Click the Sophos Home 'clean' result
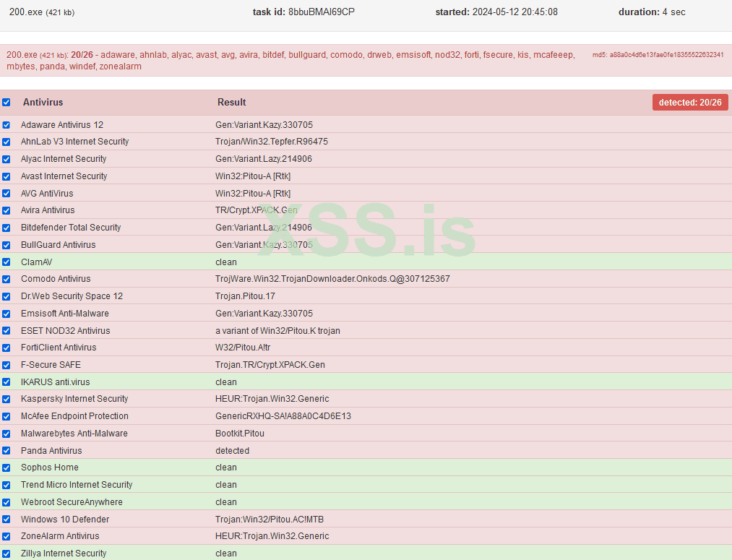732x560 pixels. pyautogui.click(x=226, y=467)
